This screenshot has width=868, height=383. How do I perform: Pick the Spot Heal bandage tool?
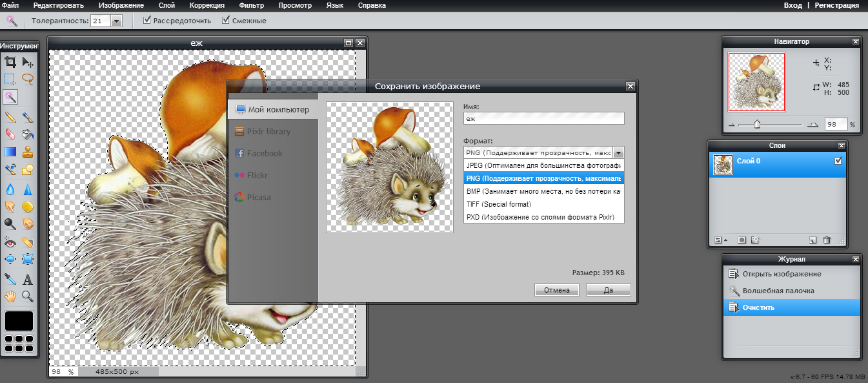coord(28,242)
